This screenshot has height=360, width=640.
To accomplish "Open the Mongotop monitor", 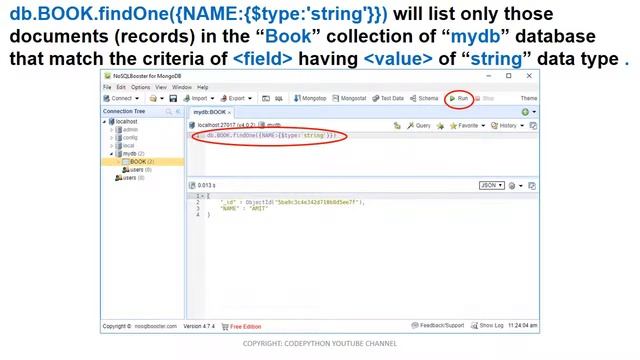I will (x=310, y=98).
